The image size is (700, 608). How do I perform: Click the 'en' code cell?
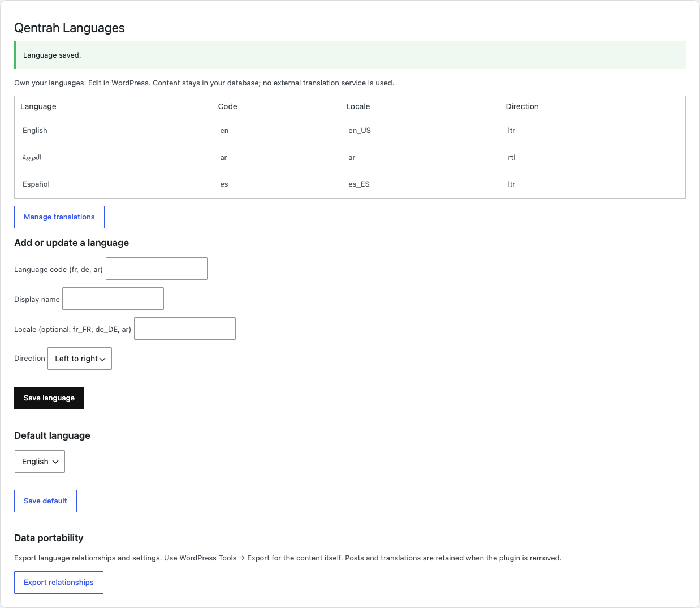(224, 131)
